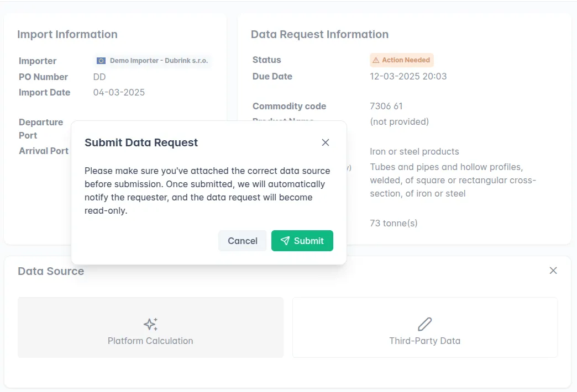Viewport: 577px width, 392px height.
Task: Click the Action Needed status badge
Action: 402,60
